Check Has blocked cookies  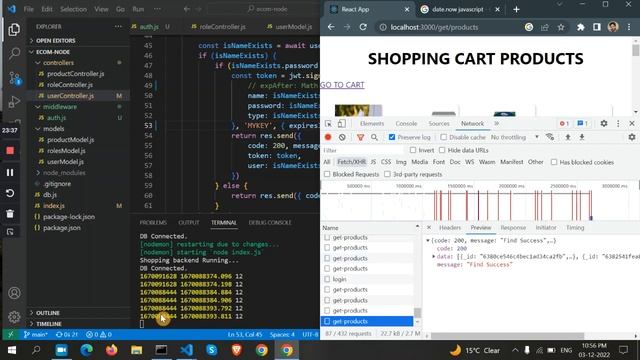tap(554, 162)
